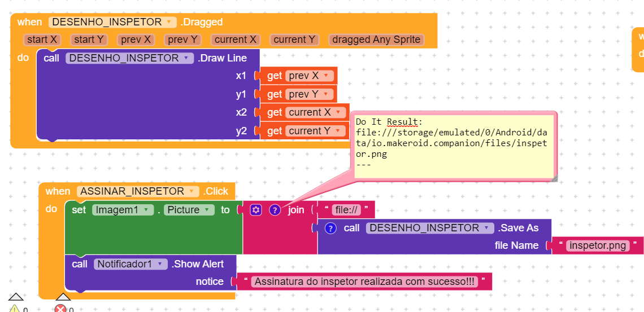The image size is (644, 312).
Task: Click the yellow warning indicator icon
Action: point(15,309)
